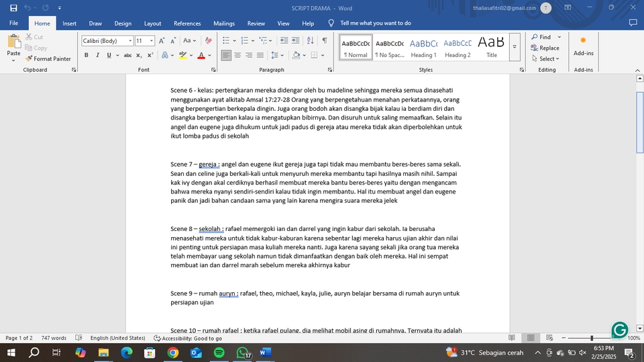Increase font size with grow font icon

(162, 41)
